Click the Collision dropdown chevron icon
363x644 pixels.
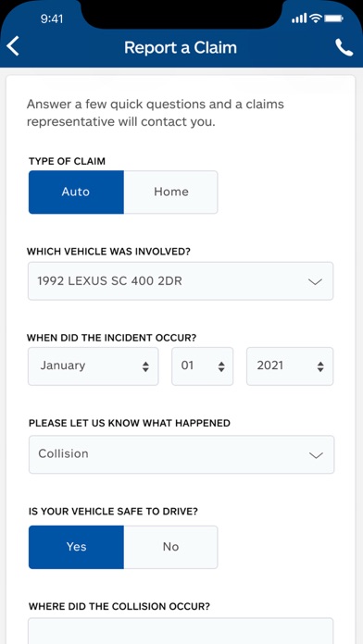coord(316,455)
